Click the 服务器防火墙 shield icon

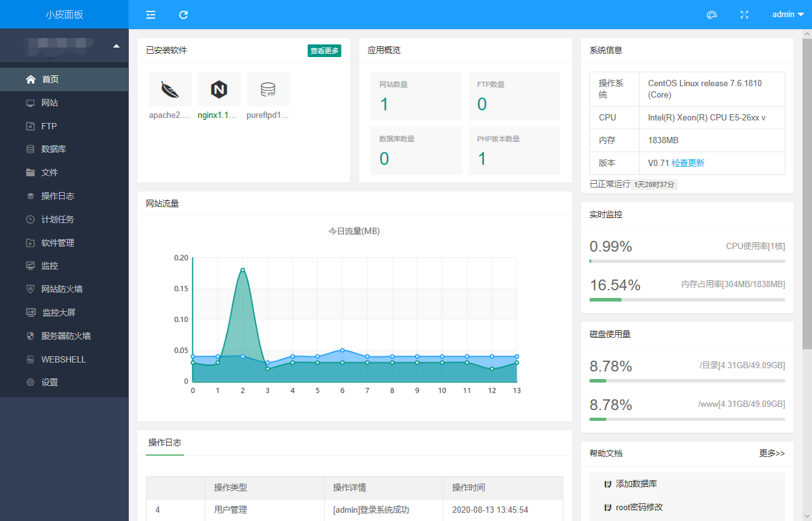(x=30, y=336)
